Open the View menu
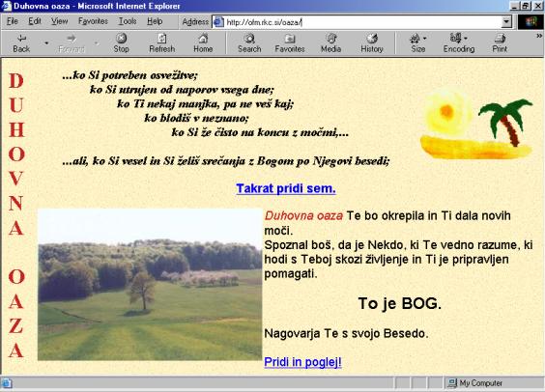The width and height of the screenshot is (545, 392). (60, 21)
